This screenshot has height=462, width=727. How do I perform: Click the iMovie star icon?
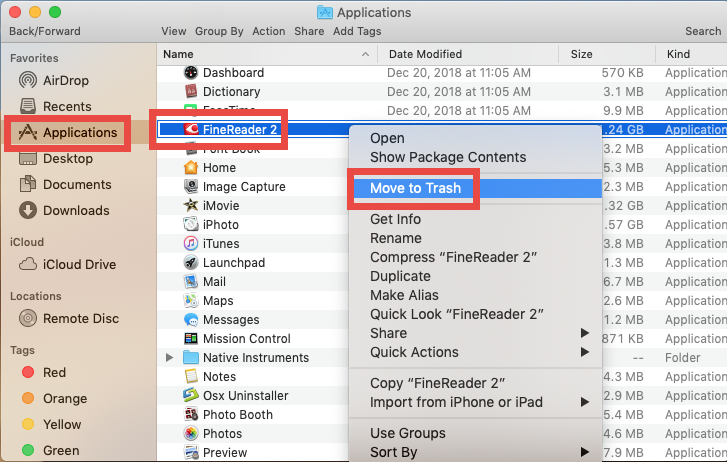point(191,205)
